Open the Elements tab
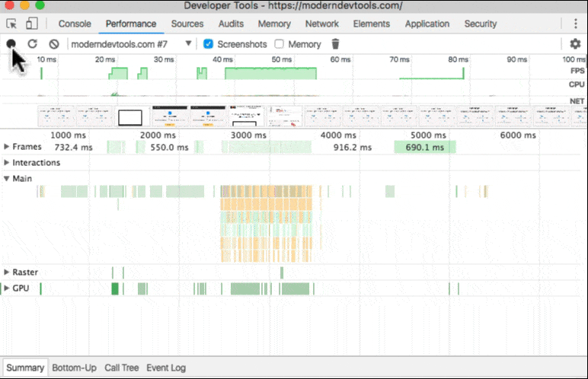 pyautogui.click(x=371, y=24)
